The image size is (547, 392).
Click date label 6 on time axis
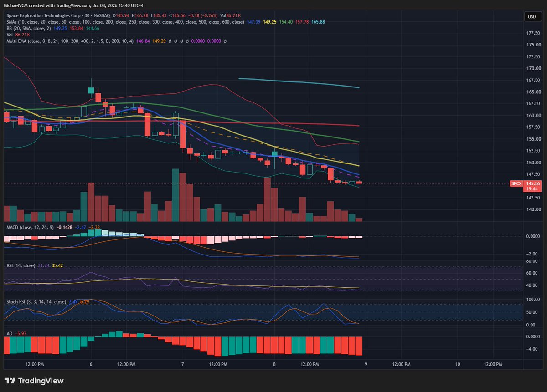pyautogui.click(x=91, y=364)
